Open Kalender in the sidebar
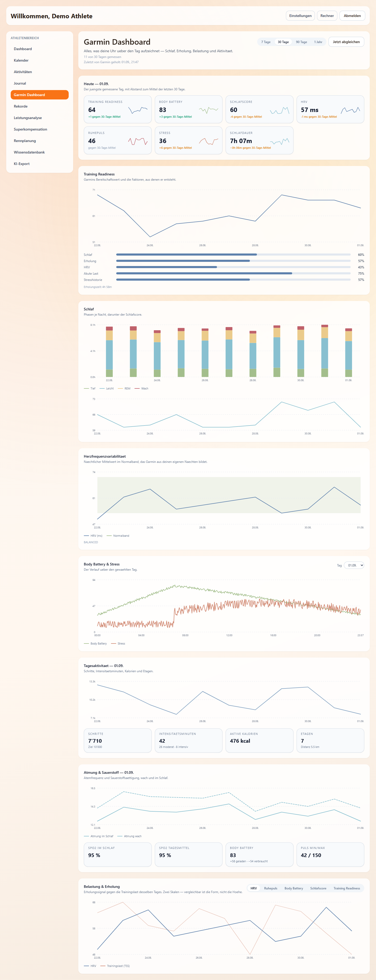 (40, 61)
